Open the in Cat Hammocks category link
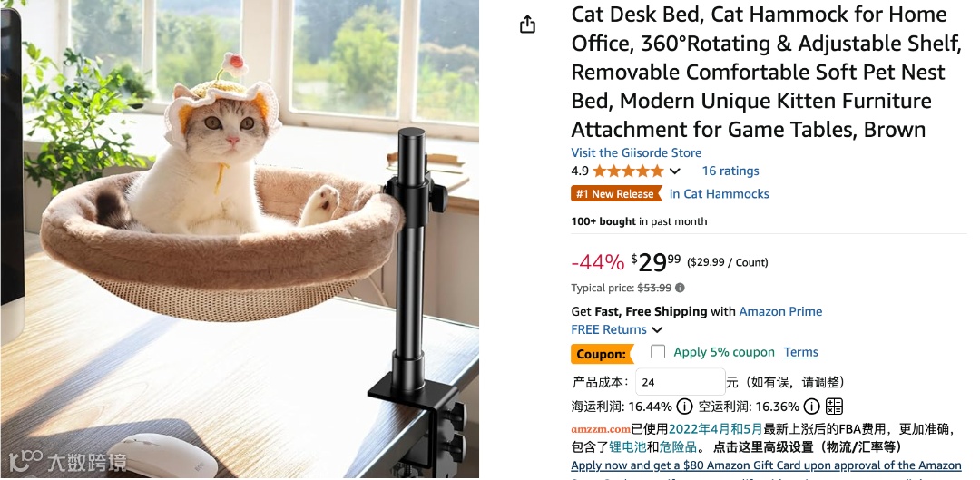The height and width of the screenshot is (480, 980). tap(720, 194)
